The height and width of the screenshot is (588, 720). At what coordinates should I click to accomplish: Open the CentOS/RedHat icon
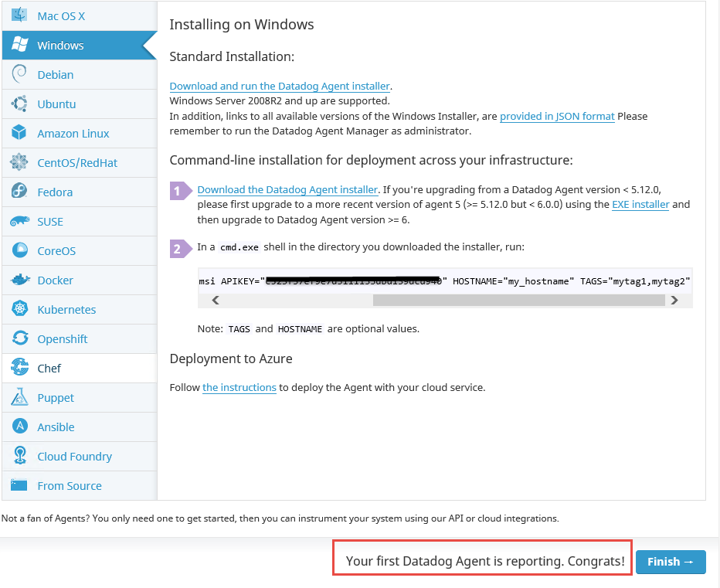(19, 162)
